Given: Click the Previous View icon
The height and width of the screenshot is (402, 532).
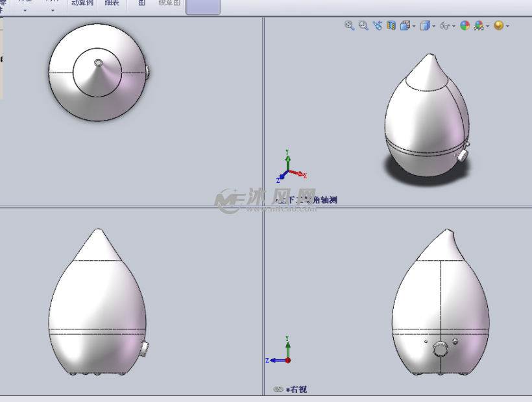Looking at the screenshot, I should tap(377, 25).
